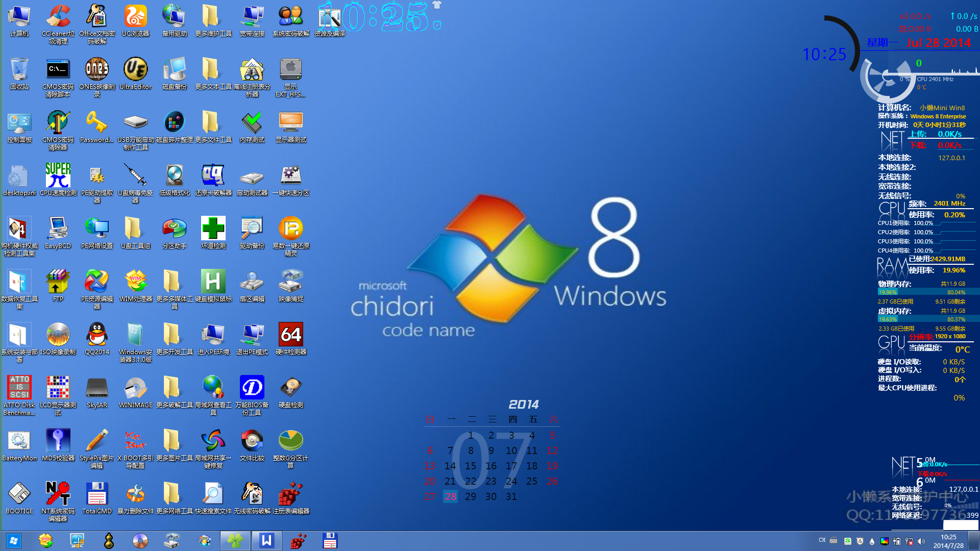Launch 进入PE环境 icon

pyautogui.click(x=213, y=339)
